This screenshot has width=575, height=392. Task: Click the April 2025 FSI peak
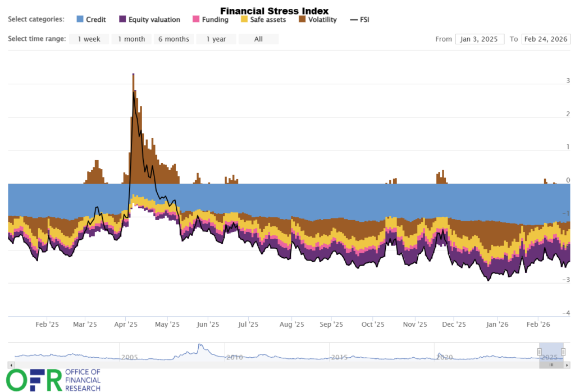coord(133,92)
